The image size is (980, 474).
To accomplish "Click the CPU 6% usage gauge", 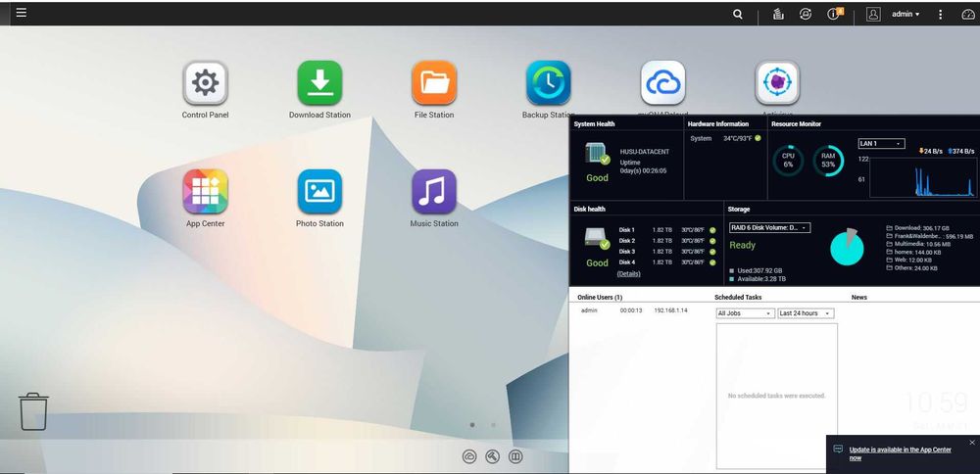I will point(788,161).
